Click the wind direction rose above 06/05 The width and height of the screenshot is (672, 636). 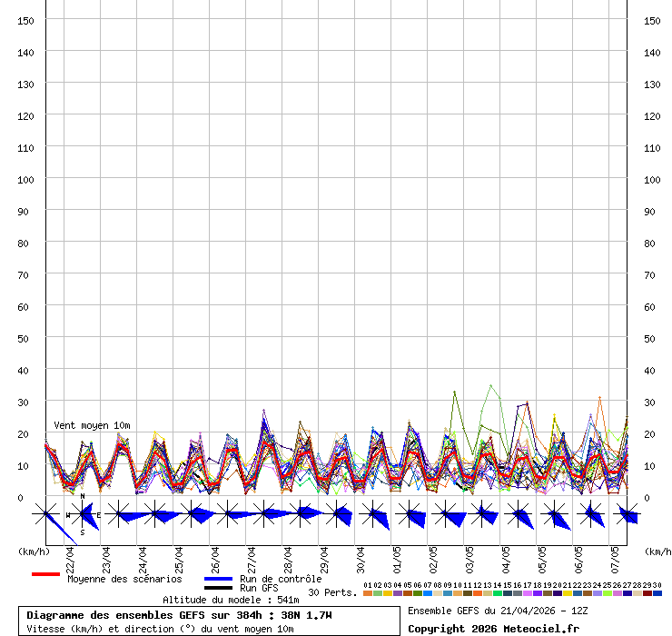591,515
